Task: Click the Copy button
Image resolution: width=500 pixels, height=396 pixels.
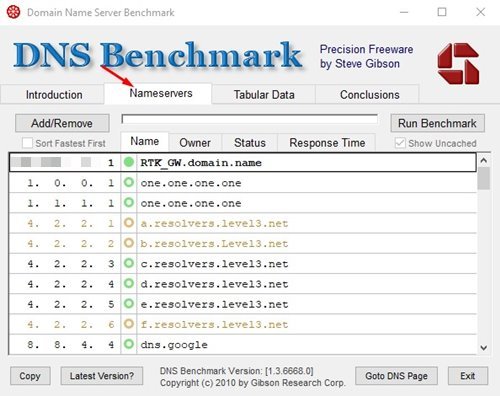Action: (x=30, y=376)
